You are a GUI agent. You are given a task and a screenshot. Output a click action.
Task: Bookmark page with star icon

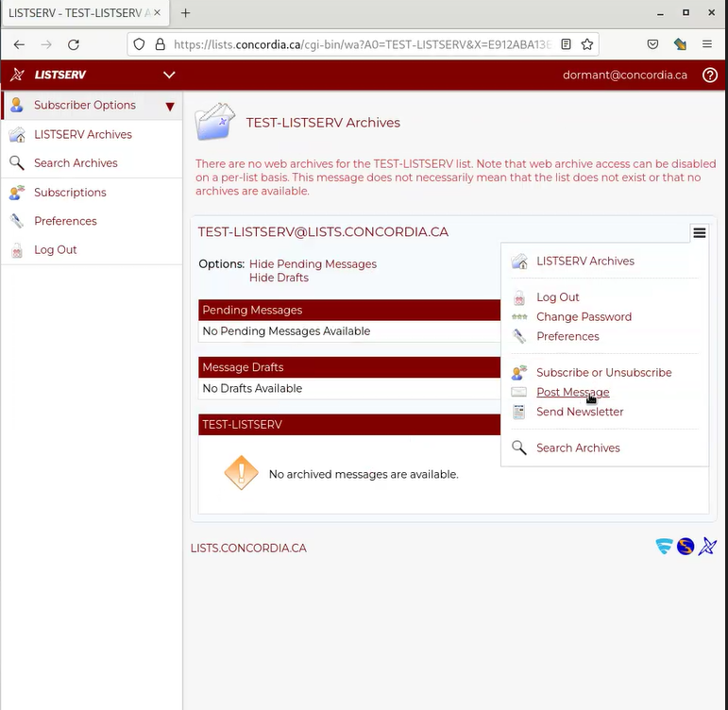click(x=587, y=44)
